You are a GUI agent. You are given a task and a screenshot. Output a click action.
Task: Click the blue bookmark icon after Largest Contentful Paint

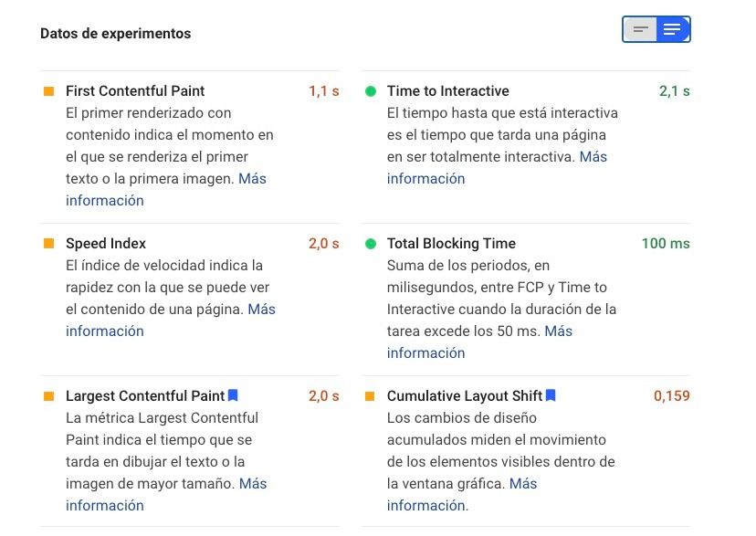click(x=233, y=395)
